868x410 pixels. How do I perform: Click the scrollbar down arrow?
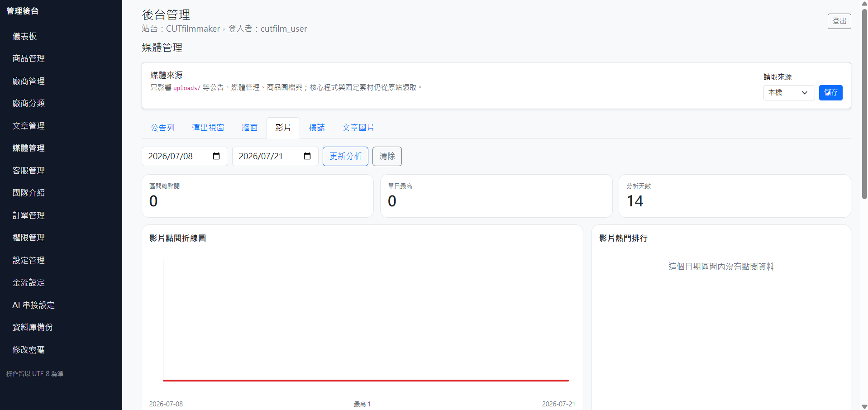[x=864, y=406]
